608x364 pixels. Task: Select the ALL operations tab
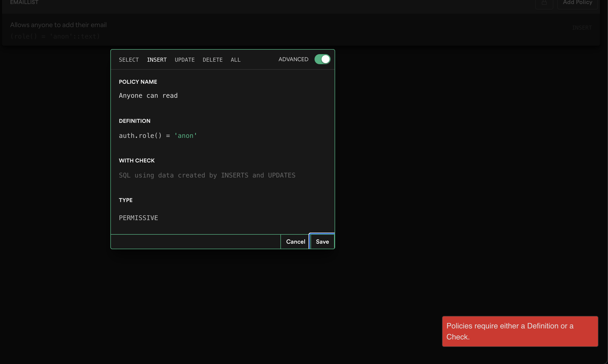coord(235,60)
